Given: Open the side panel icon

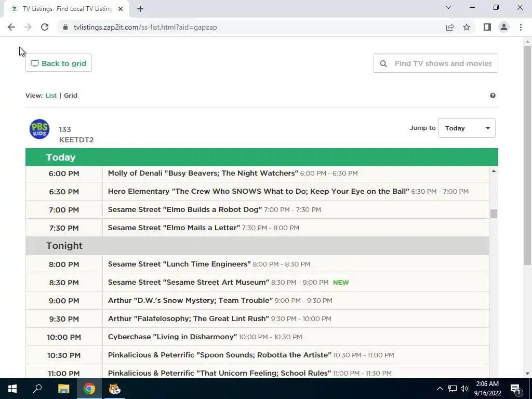Looking at the screenshot, I should pyautogui.click(x=487, y=27).
